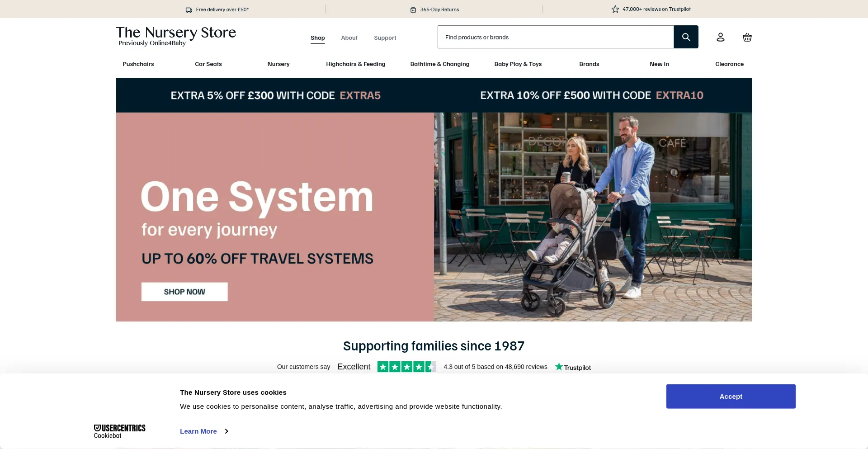Open the Highchairs & Feeding menu
The image size is (868, 449).
pos(356,64)
